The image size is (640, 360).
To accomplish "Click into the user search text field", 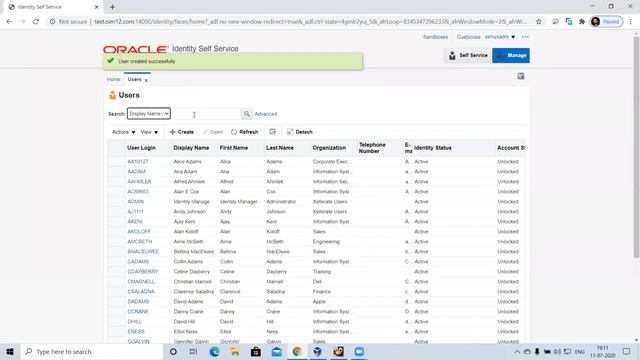I will tap(206, 114).
